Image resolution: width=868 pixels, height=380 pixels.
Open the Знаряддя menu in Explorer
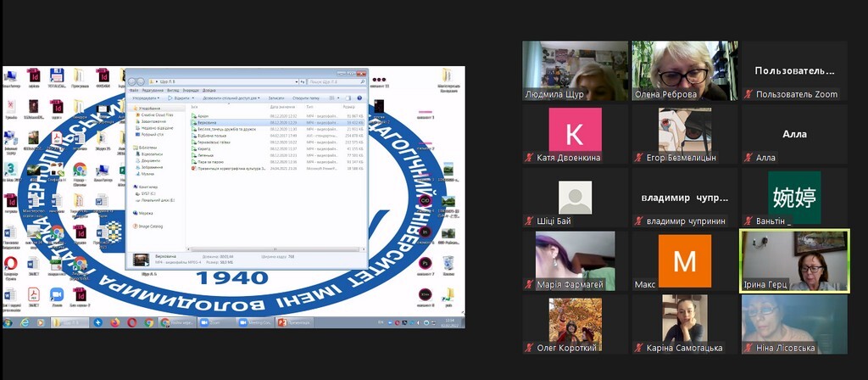191,90
